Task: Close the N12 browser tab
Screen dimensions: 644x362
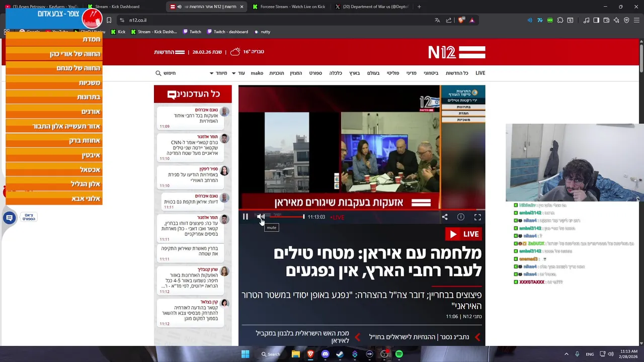Action: 242,7
